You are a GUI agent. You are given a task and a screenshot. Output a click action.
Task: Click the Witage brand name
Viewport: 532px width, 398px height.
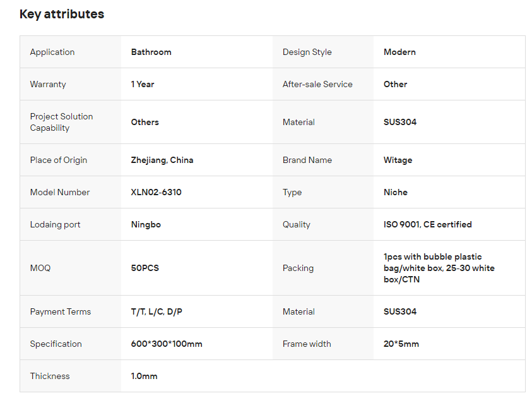click(x=398, y=160)
